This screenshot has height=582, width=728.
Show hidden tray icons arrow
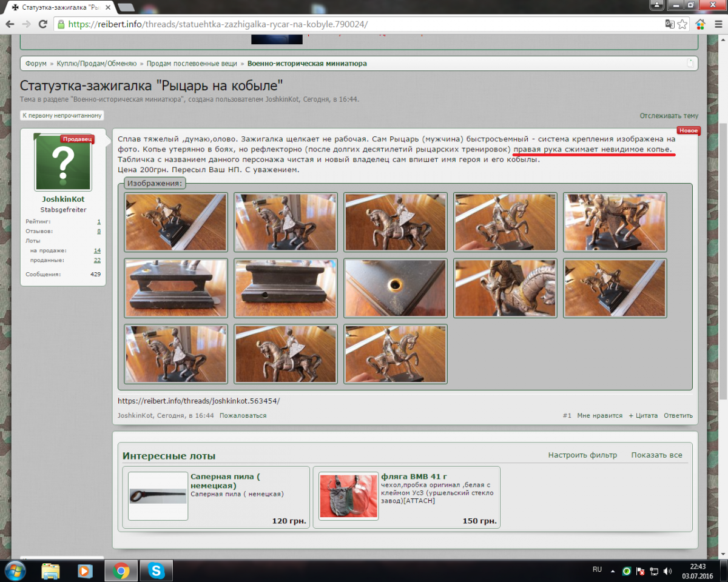[x=613, y=571]
